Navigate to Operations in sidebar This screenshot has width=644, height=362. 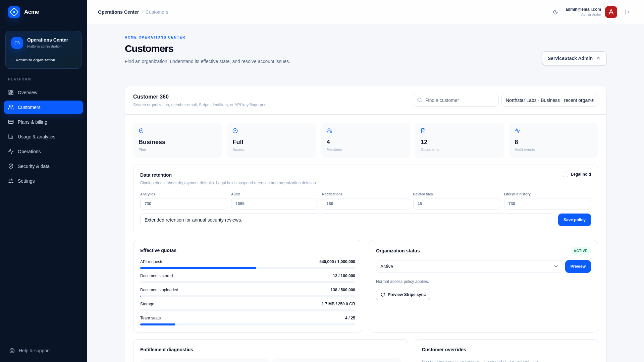(x=43, y=152)
